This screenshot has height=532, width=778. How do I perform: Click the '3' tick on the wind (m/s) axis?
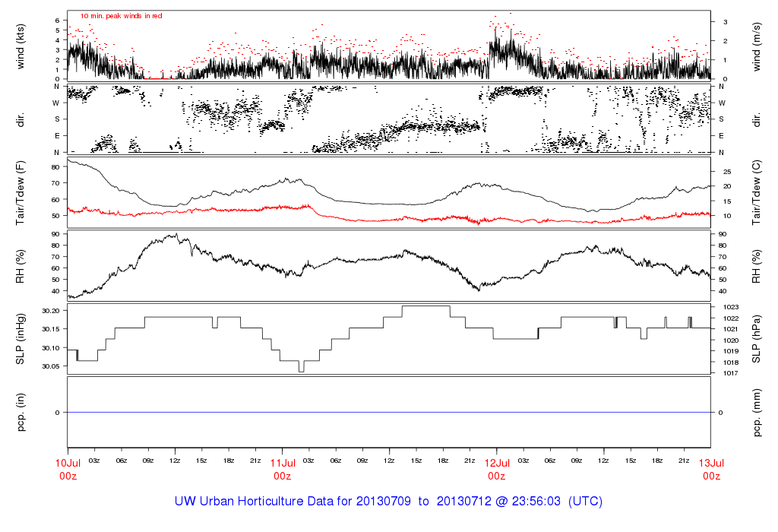[725, 22]
